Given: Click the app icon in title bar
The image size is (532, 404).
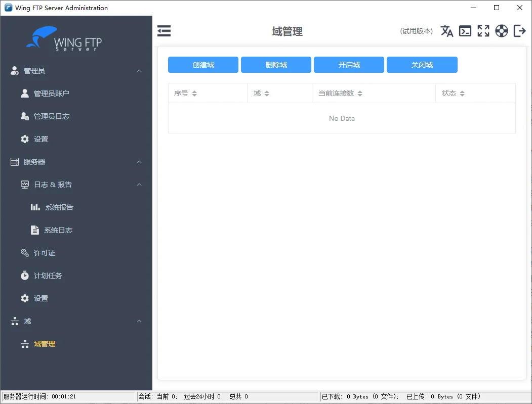Looking at the screenshot, I should tap(8, 8).
